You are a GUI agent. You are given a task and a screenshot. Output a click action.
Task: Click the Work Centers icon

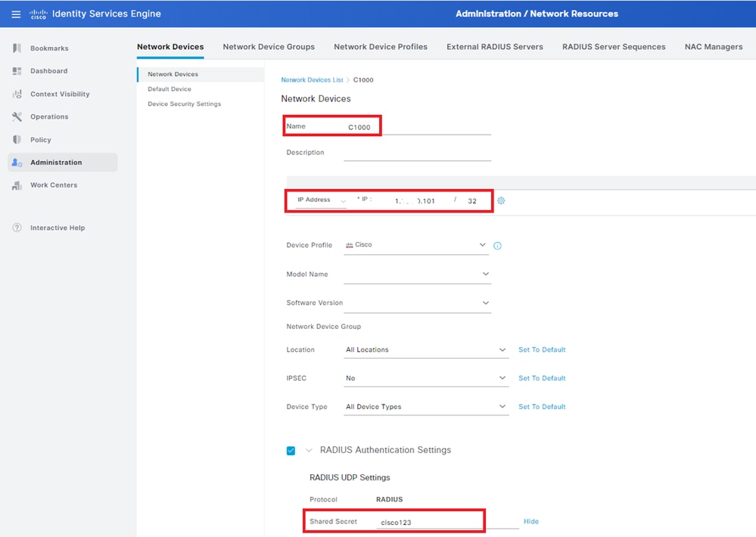[x=17, y=185]
